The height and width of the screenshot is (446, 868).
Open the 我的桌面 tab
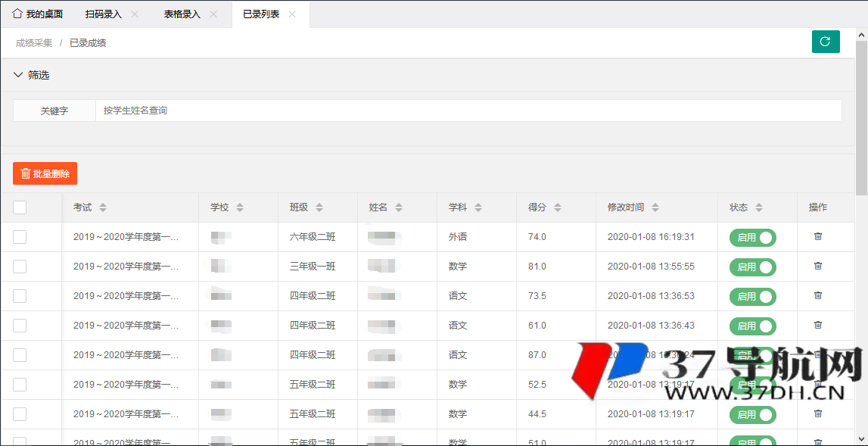click(38, 14)
